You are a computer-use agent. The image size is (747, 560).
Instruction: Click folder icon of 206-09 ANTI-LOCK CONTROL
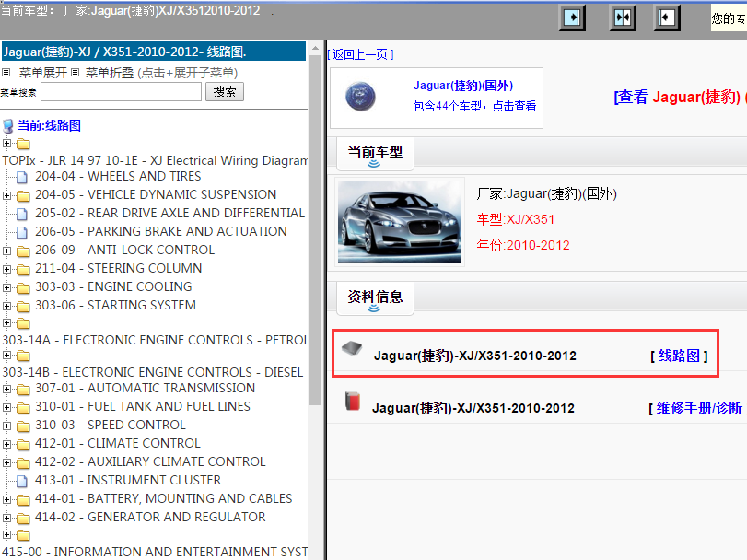click(23, 251)
